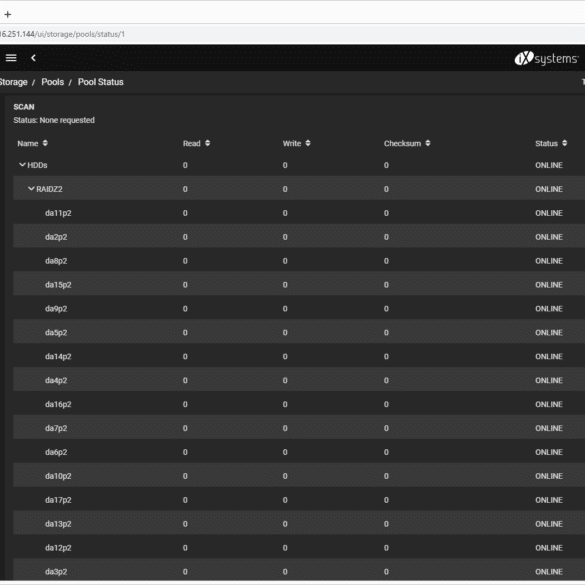585x585 pixels.
Task: Select disk da7p2 row
Action: (x=299, y=428)
